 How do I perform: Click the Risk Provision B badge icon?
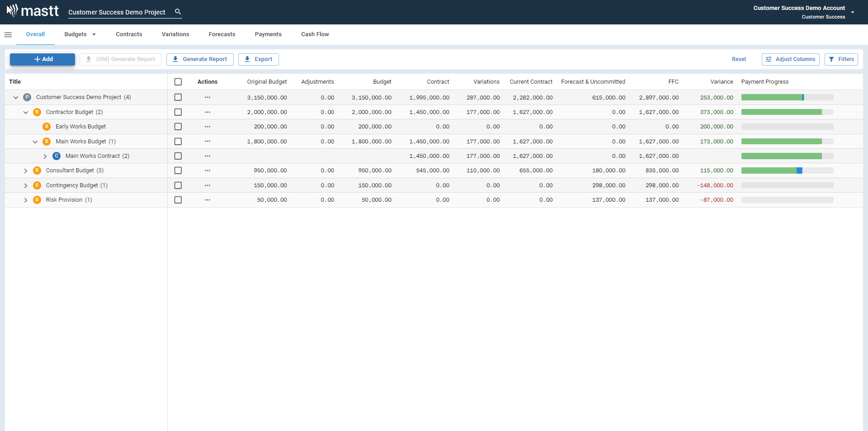(x=37, y=200)
